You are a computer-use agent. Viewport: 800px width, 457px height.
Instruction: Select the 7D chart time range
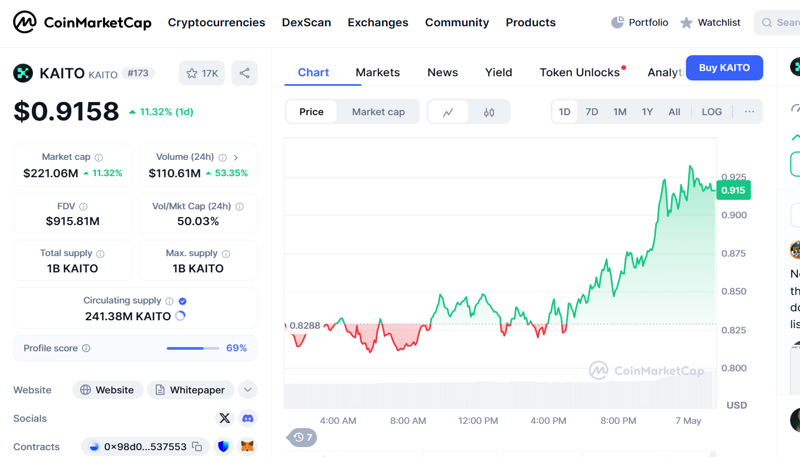(592, 112)
